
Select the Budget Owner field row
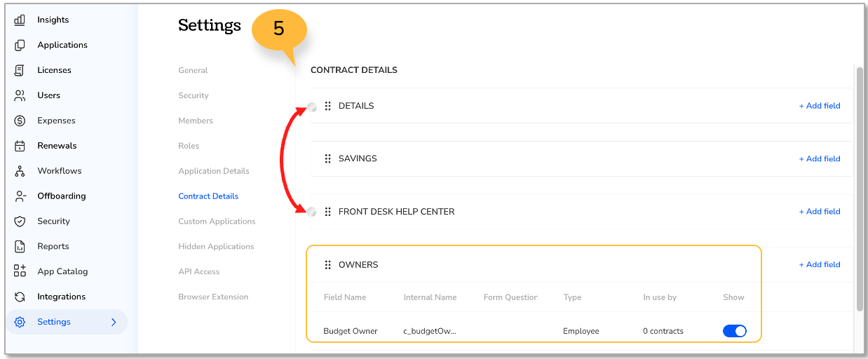click(534, 331)
